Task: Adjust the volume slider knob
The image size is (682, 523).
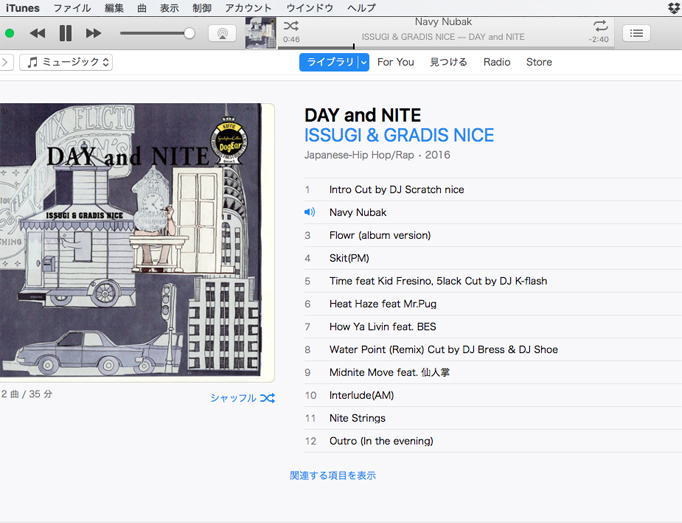Action: tap(189, 33)
